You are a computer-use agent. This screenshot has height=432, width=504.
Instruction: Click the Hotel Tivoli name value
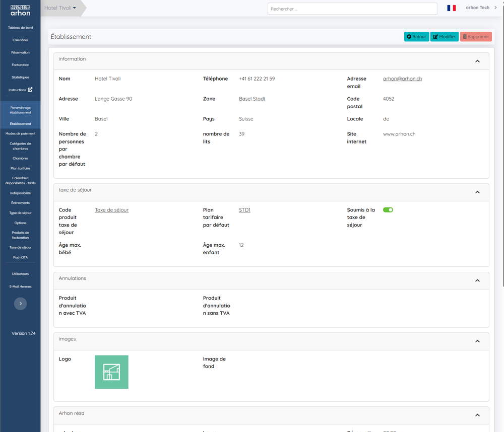pos(108,79)
